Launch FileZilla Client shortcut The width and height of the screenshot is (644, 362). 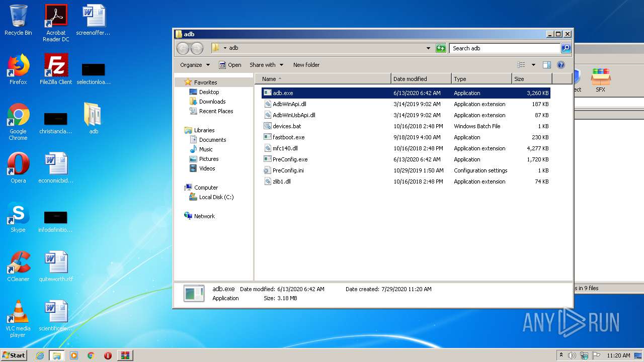[56, 69]
